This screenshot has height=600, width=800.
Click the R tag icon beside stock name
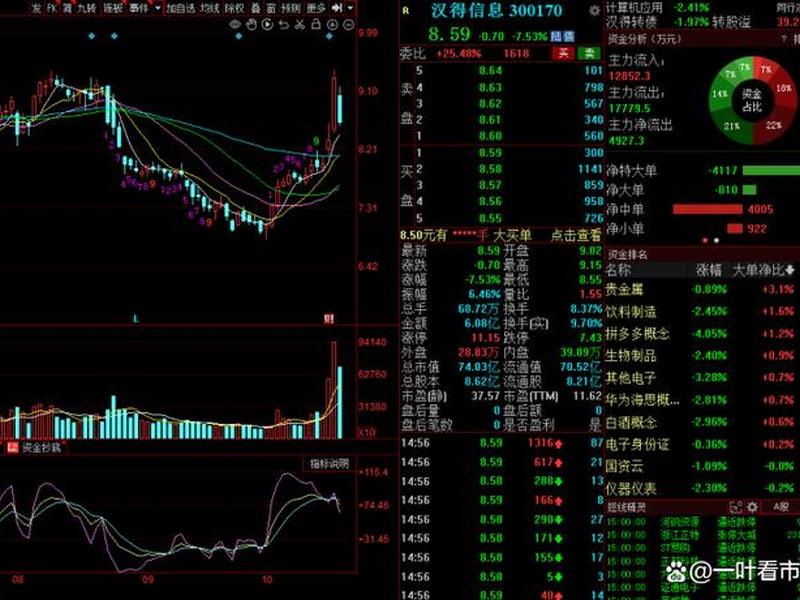click(x=406, y=10)
